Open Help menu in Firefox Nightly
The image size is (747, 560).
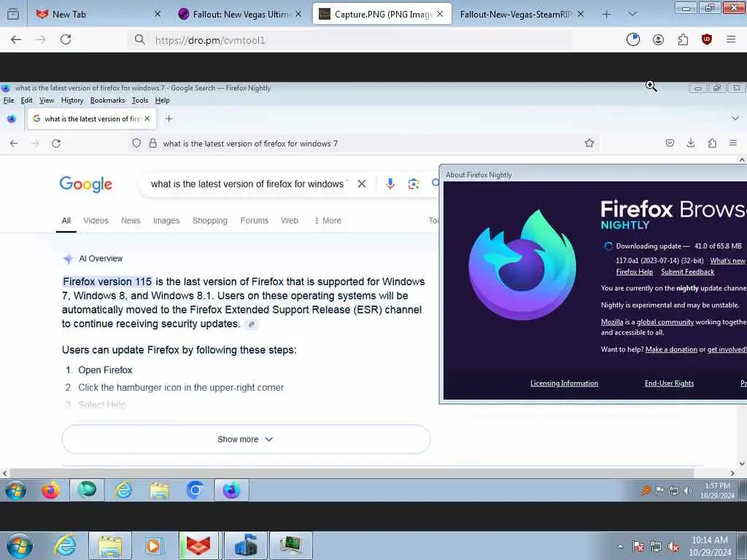tap(163, 101)
